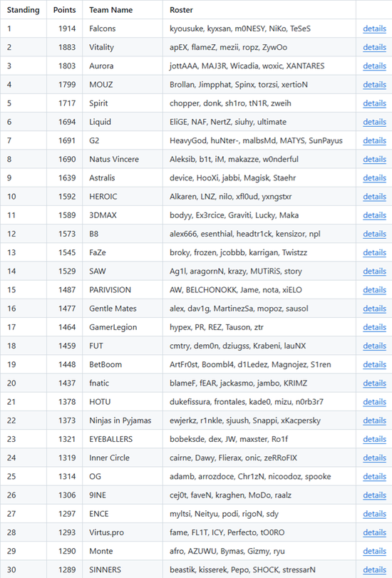Screen dimensions: 392x578
Task: Click the details link for MOUZ
Action: (374, 85)
